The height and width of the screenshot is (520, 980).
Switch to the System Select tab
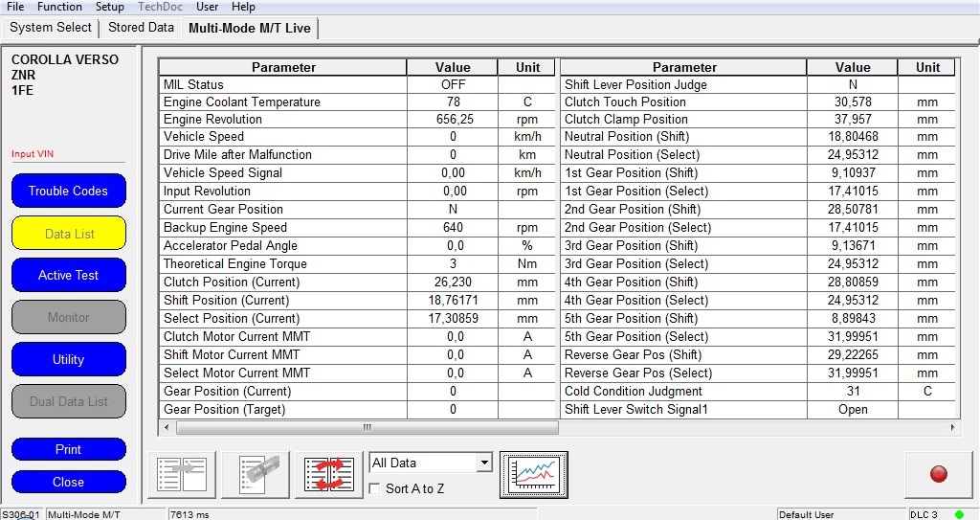[51, 28]
